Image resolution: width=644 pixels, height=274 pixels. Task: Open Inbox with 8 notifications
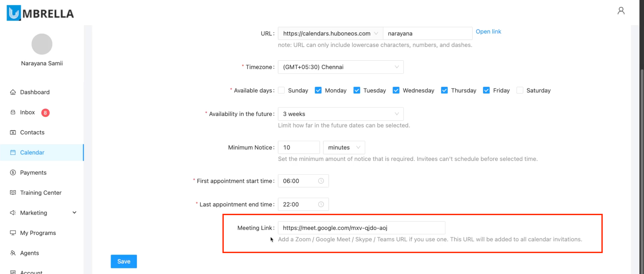[x=27, y=112]
